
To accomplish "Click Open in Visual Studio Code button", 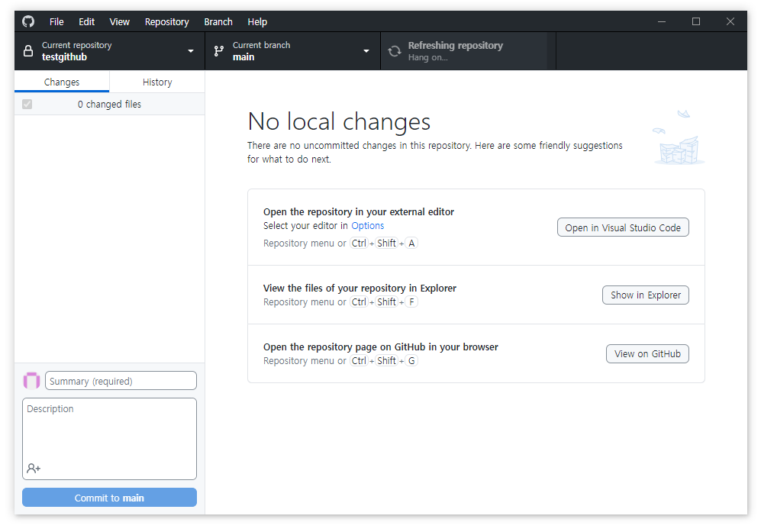I will tap(623, 227).
